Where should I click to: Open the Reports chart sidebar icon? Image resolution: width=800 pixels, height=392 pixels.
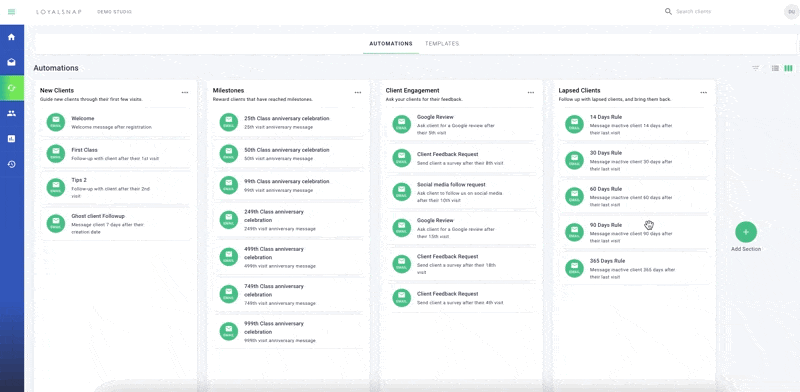pyautogui.click(x=12, y=139)
